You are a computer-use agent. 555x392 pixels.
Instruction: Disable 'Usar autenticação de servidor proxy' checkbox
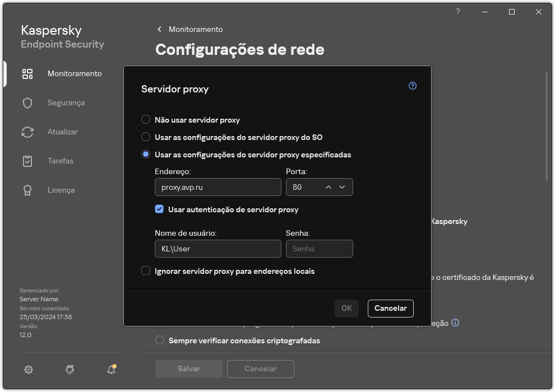point(160,209)
